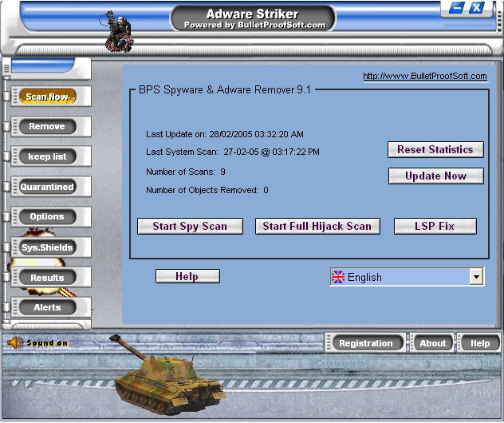Open the Alerts section
This screenshot has height=423, width=504.
(48, 307)
